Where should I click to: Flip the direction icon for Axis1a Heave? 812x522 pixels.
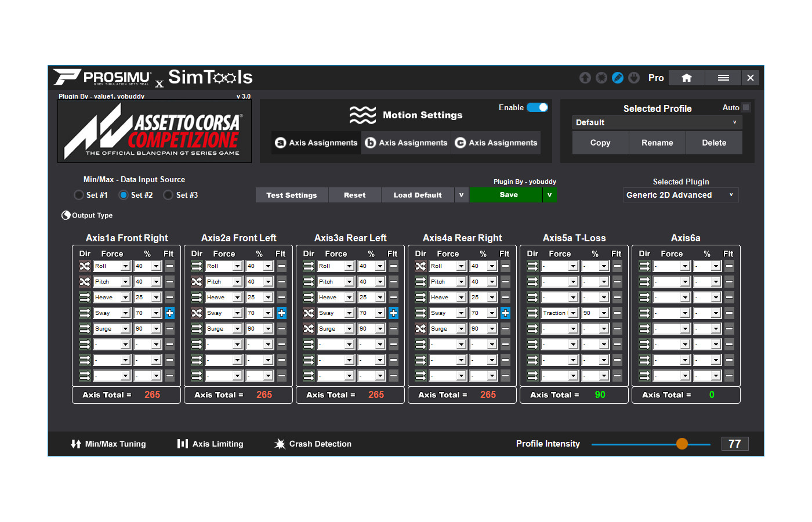tap(85, 298)
